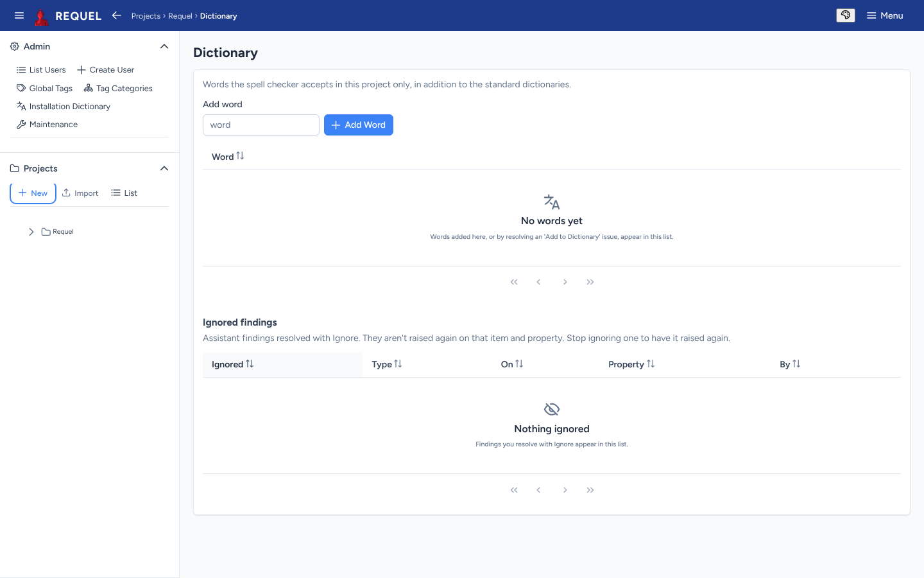Open List Users

[x=41, y=70]
